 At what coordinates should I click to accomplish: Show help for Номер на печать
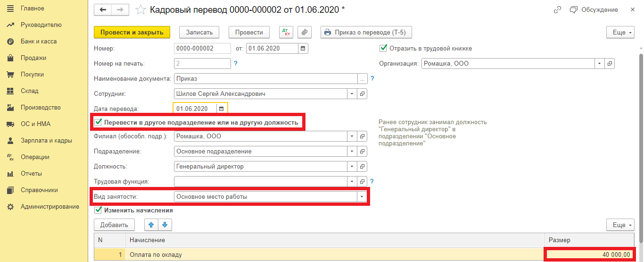pos(236,63)
